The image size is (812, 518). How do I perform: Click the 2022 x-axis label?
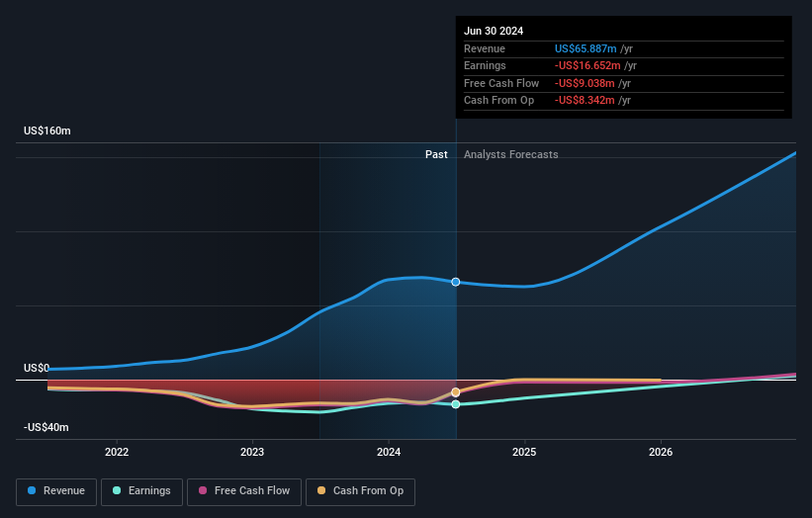[x=117, y=452]
